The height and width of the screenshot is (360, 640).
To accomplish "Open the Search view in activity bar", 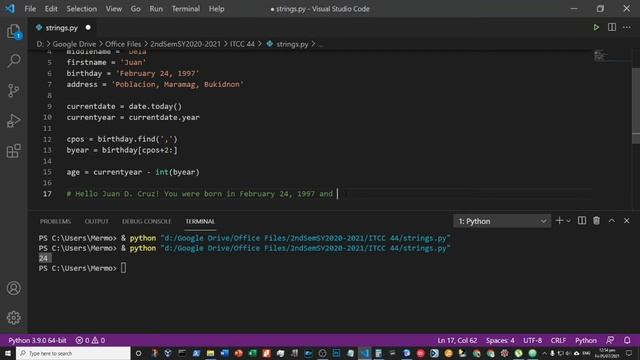I will pos(13,61).
